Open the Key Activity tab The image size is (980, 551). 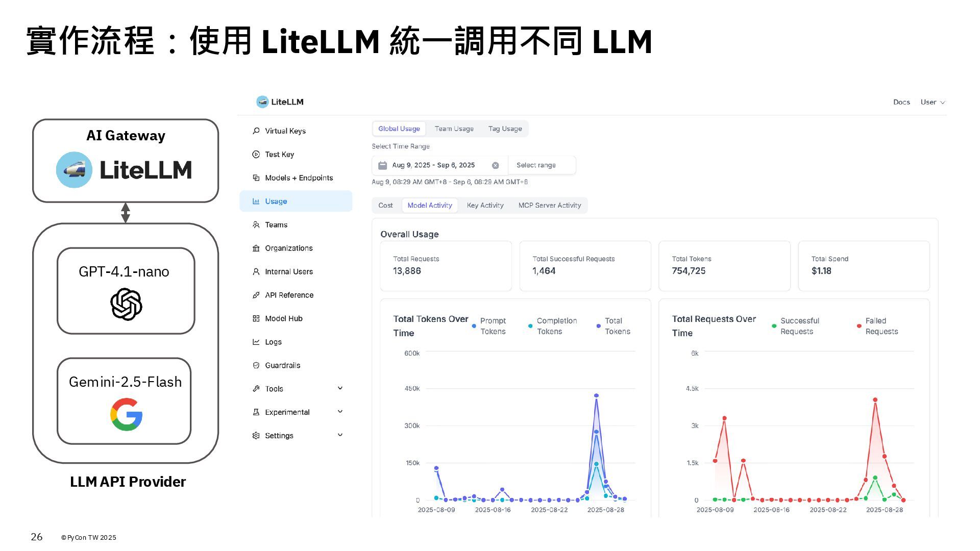coord(485,206)
